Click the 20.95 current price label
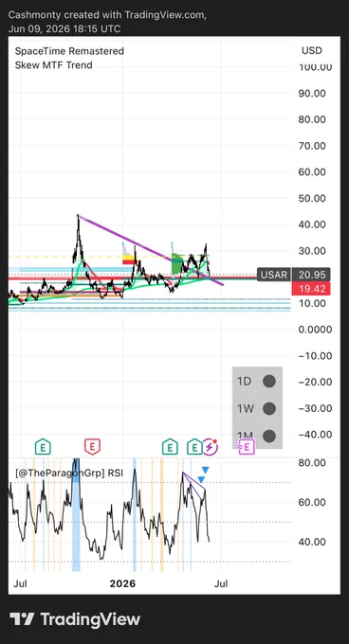 tap(312, 275)
